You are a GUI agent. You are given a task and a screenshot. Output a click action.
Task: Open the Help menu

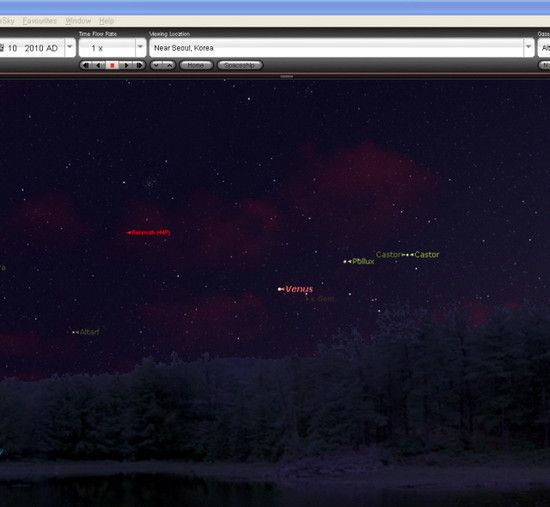pos(106,21)
